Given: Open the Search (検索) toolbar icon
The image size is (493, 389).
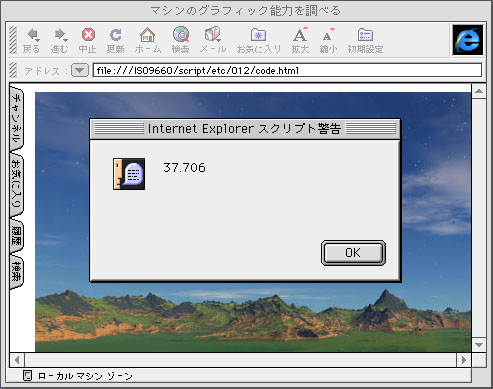Looking at the screenshot, I should [x=181, y=34].
